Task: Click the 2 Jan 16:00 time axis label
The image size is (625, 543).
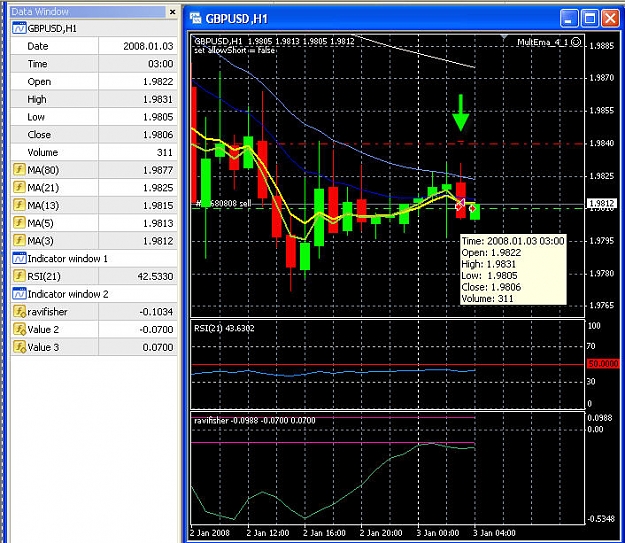Action: [324, 533]
